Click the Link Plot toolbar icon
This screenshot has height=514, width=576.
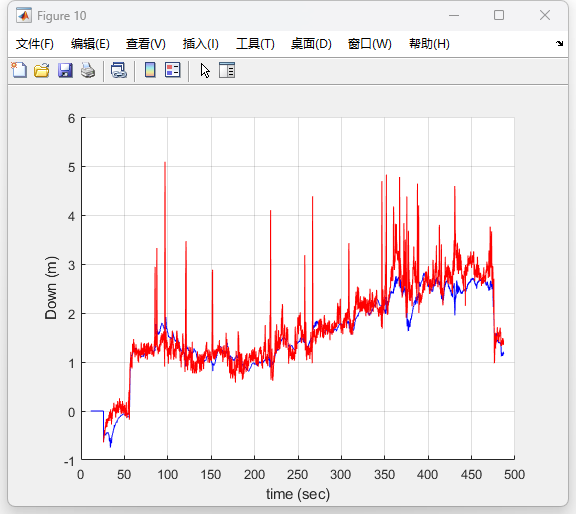pos(119,70)
